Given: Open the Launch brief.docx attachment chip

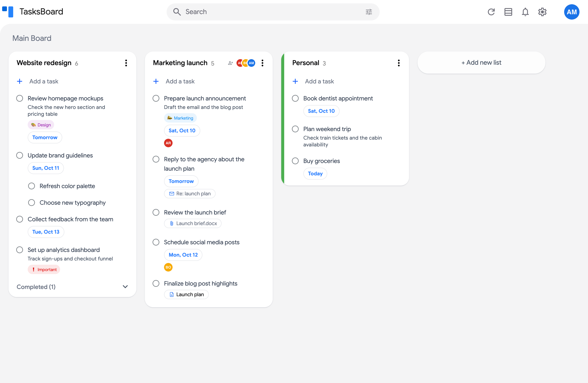Looking at the screenshot, I should point(193,223).
